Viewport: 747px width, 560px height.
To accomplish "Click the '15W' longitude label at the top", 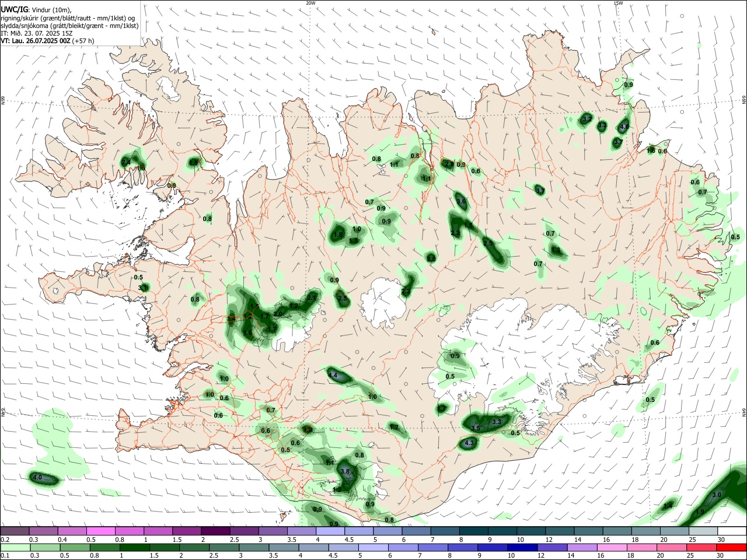I will (617, 3).
